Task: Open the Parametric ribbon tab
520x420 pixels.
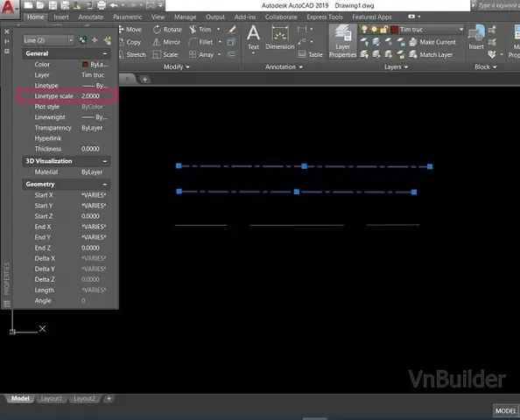Action: (127, 17)
